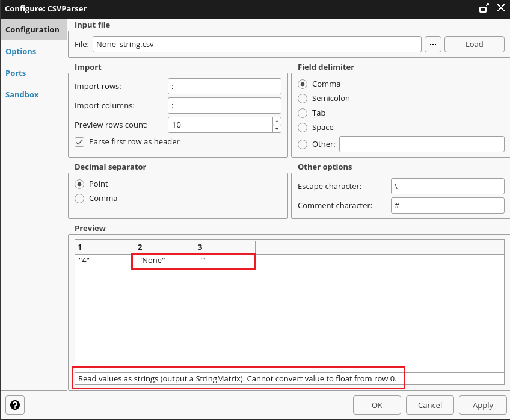This screenshot has height=420, width=510.
Task: Click the browse file ellipsis button
Action: coord(432,45)
